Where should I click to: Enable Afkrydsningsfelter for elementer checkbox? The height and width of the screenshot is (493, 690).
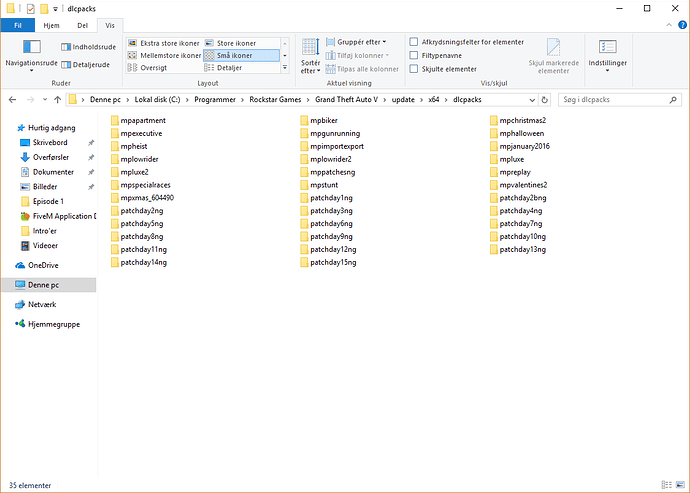pyautogui.click(x=414, y=42)
